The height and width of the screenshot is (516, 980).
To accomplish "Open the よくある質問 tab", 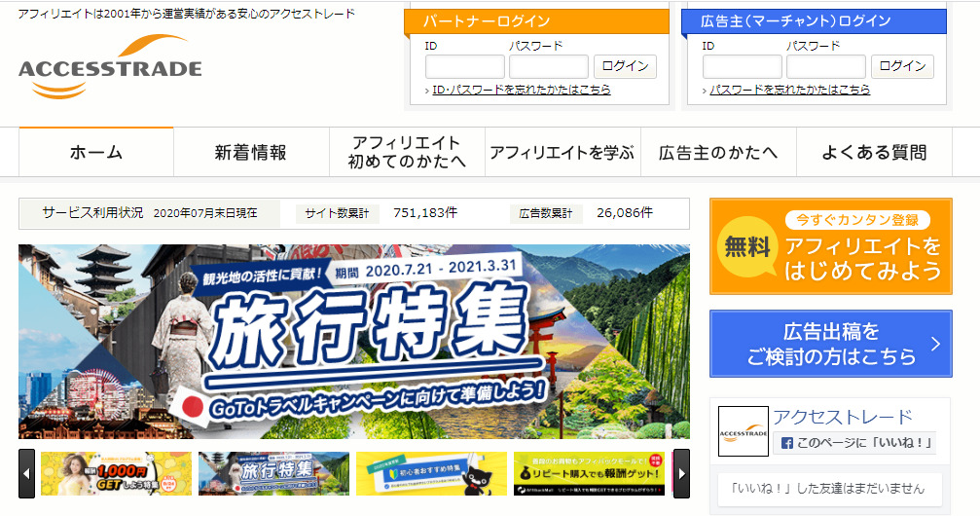I will click(874, 152).
